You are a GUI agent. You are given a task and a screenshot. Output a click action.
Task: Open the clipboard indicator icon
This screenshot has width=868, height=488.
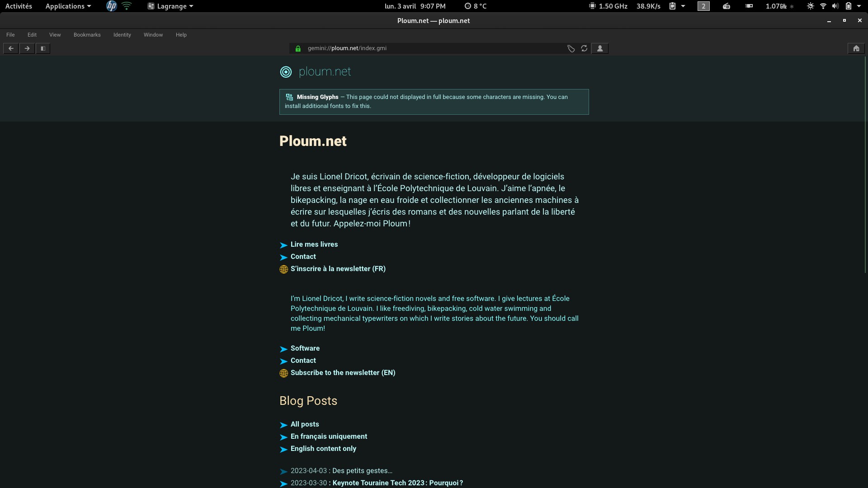(672, 6)
